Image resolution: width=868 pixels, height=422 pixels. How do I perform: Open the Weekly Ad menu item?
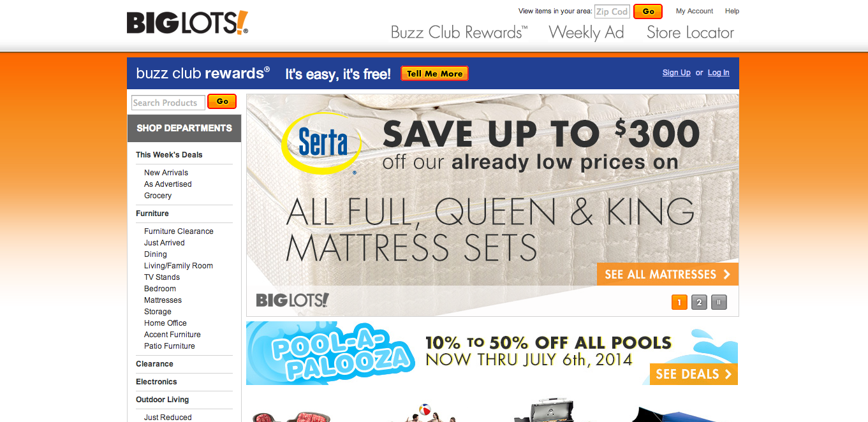tap(586, 33)
